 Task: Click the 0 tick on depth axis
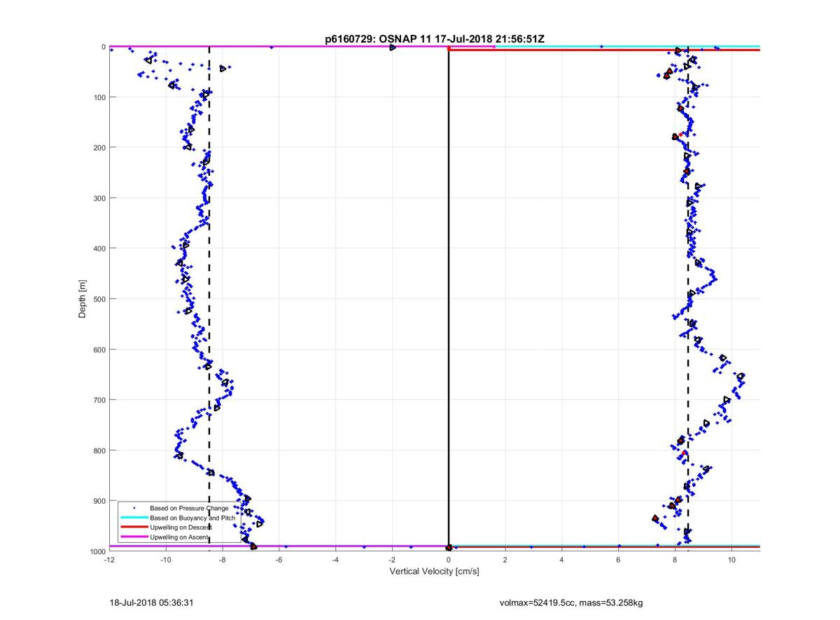pos(104,47)
